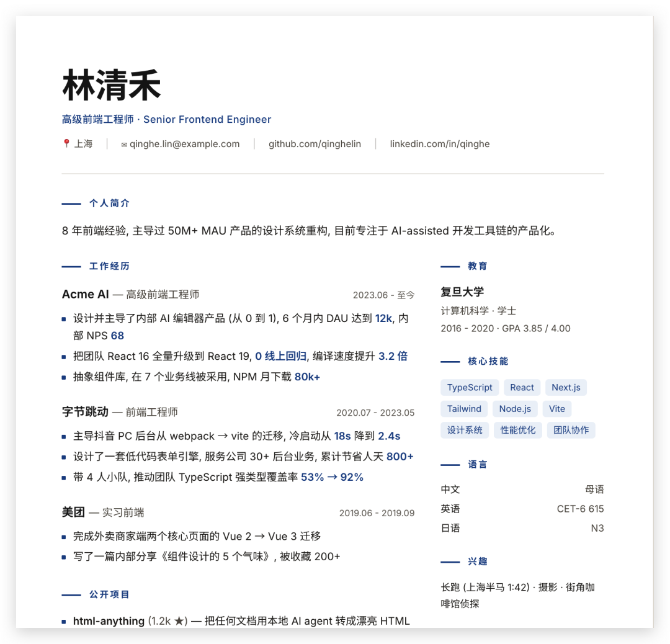Click the Acme AI company name

[86, 295]
